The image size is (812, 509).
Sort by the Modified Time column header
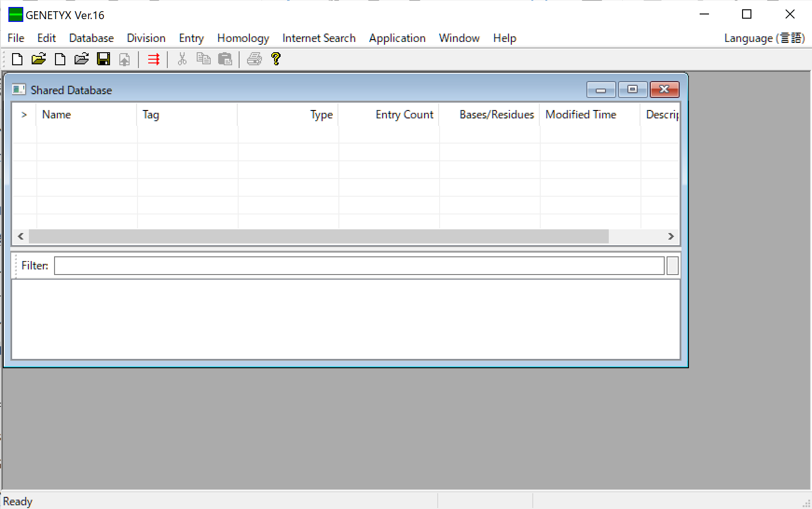[x=590, y=115]
